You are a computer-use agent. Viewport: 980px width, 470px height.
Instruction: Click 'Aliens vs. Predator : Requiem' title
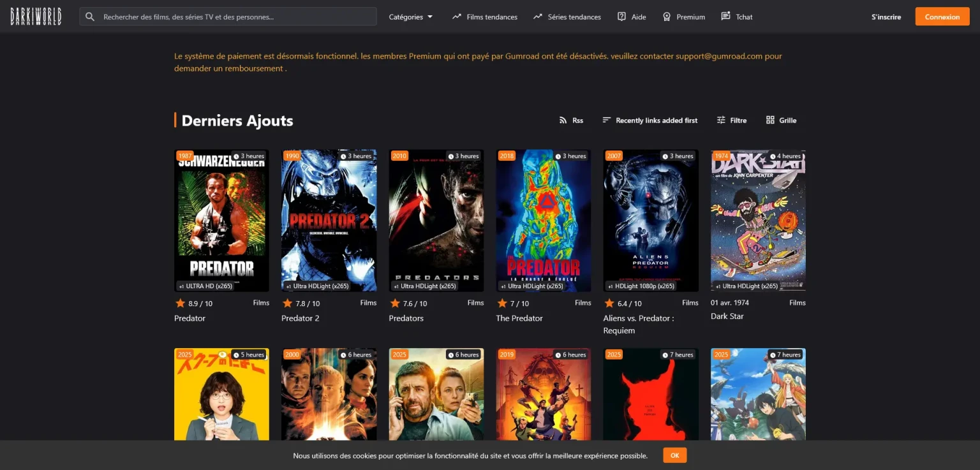coord(639,324)
